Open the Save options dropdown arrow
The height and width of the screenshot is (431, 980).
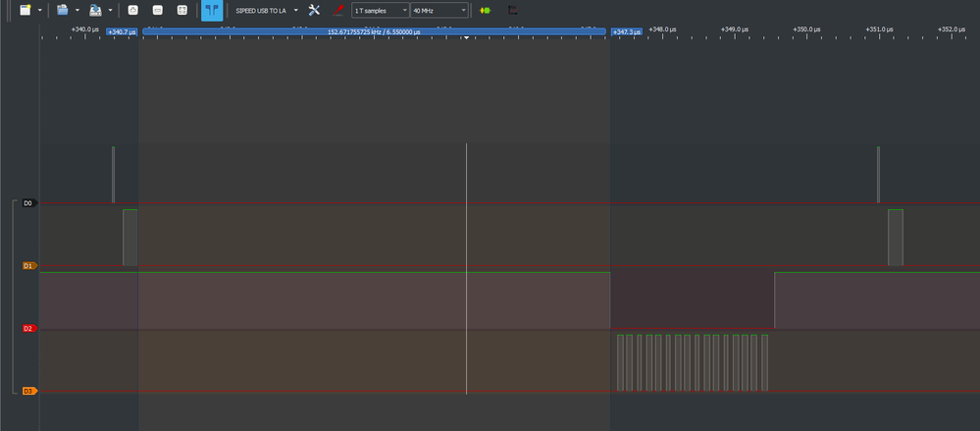coord(110,10)
